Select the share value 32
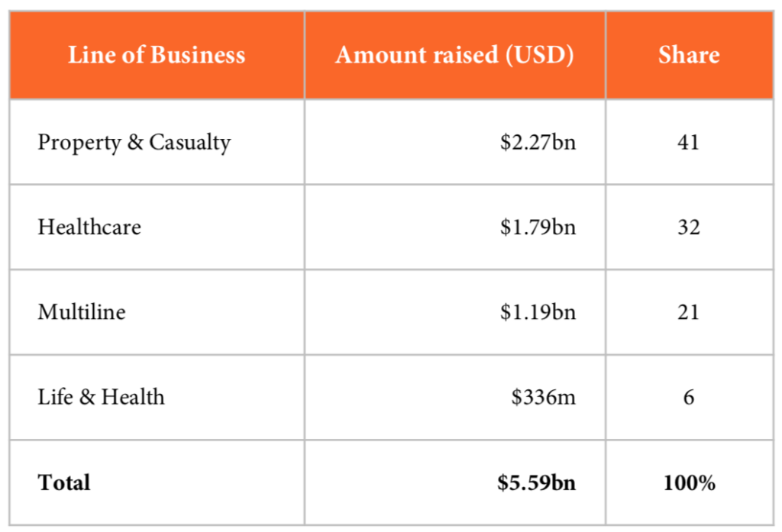The image size is (782, 532). point(688,227)
